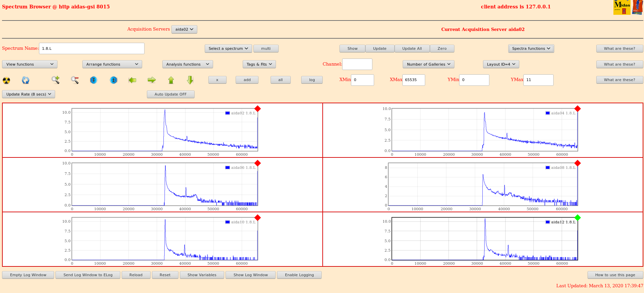Toggle the log scale button
644x293 pixels.
312,80
